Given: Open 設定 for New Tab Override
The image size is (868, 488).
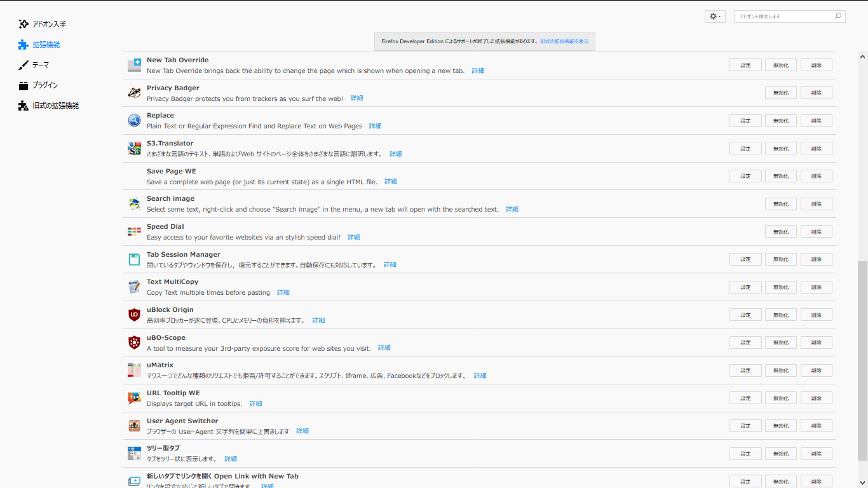Looking at the screenshot, I should coord(745,65).
